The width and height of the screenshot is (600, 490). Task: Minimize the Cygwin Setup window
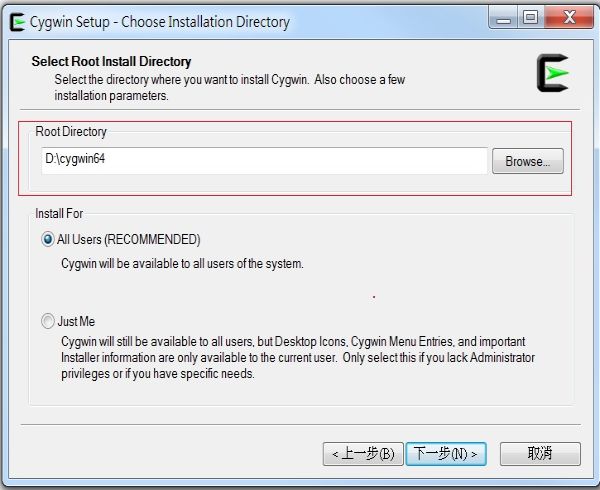(503, 18)
